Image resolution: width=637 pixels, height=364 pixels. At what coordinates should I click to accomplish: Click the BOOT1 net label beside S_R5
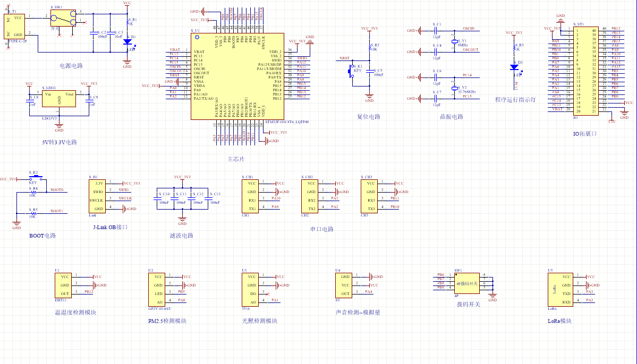click(x=57, y=211)
